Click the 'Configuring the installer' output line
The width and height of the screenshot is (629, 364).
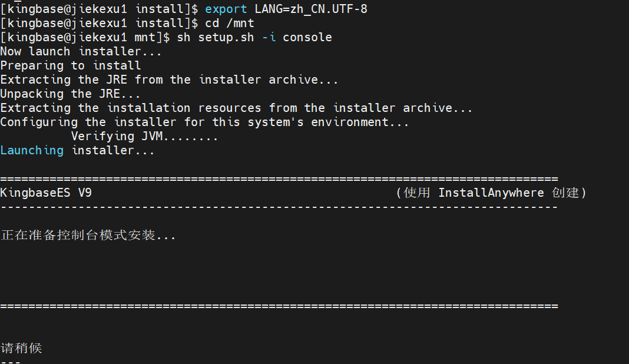[x=204, y=122]
